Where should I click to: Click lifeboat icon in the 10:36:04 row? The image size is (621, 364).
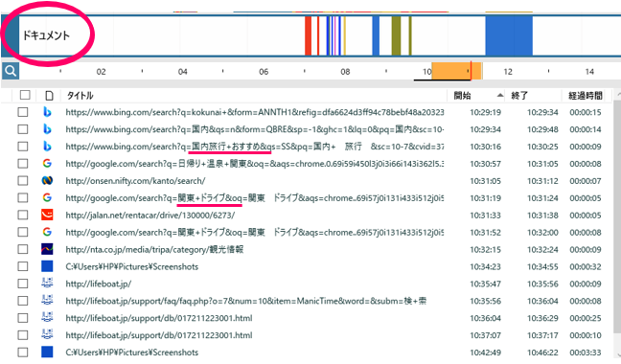tap(47, 318)
